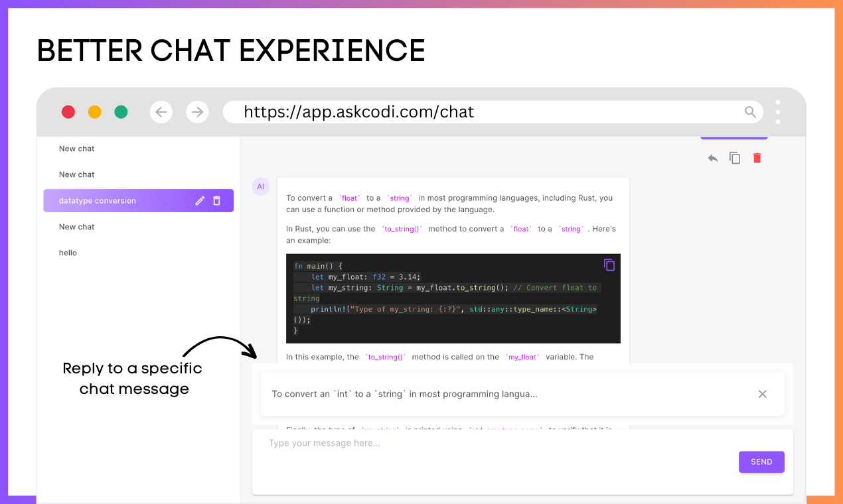The height and width of the screenshot is (504, 843).
Task: Open the topmost 'New chat' sidebar entry
Action: tap(77, 149)
